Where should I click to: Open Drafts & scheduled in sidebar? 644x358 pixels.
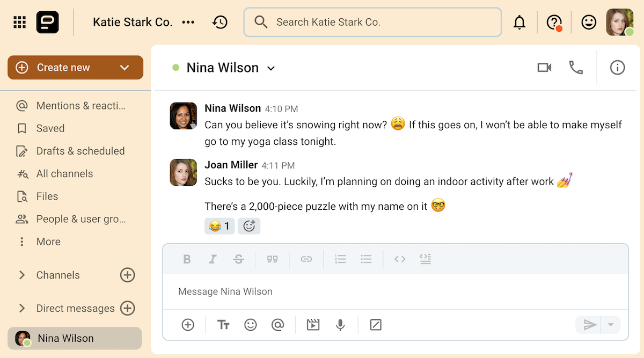click(x=80, y=151)
